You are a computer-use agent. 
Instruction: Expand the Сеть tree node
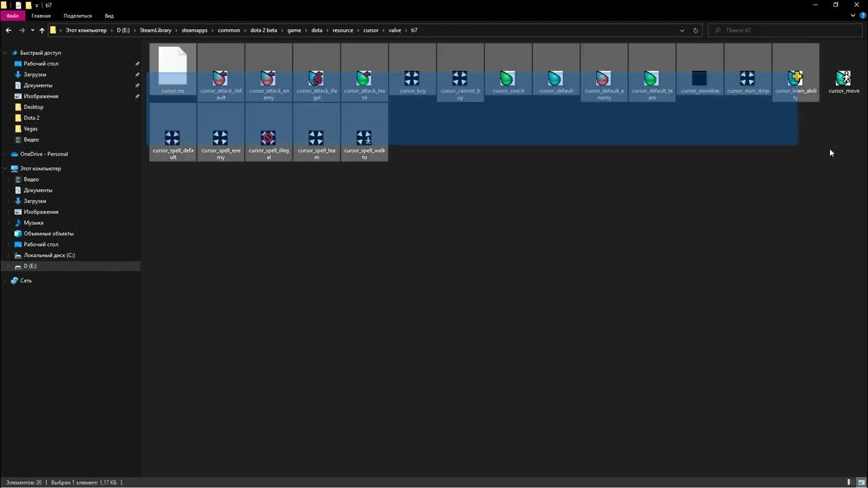tap(5, 281)
